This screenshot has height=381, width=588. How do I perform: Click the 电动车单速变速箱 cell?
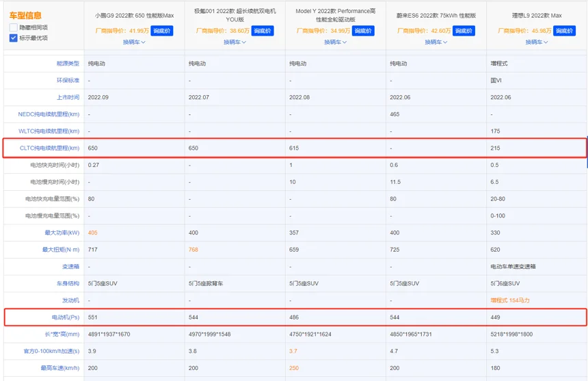(x=513, y=266)
